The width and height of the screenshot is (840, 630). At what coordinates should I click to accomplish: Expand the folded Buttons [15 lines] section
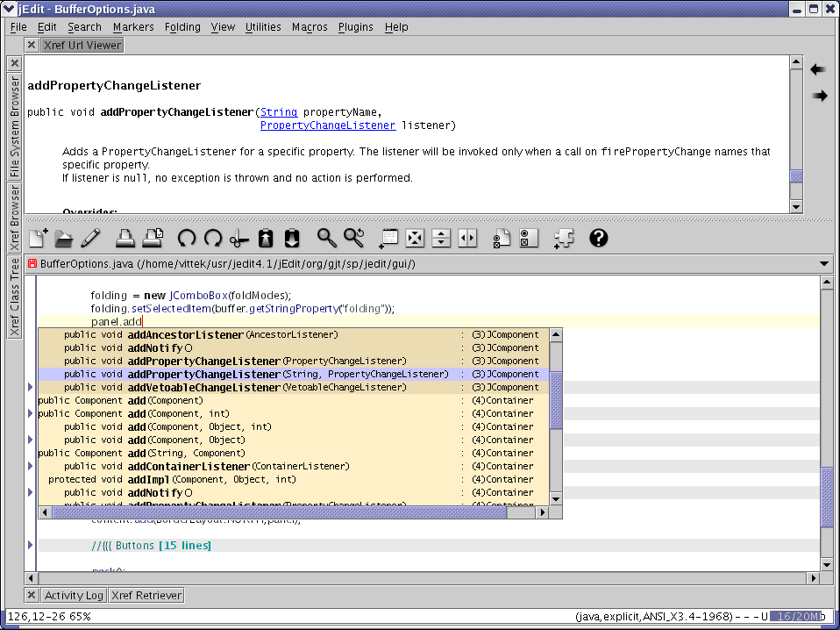point(30,545)
